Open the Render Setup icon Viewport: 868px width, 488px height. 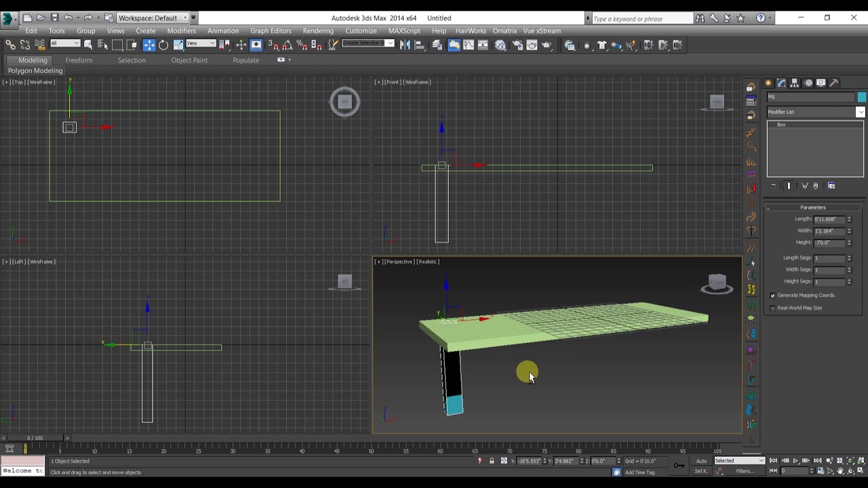(517, 45)
